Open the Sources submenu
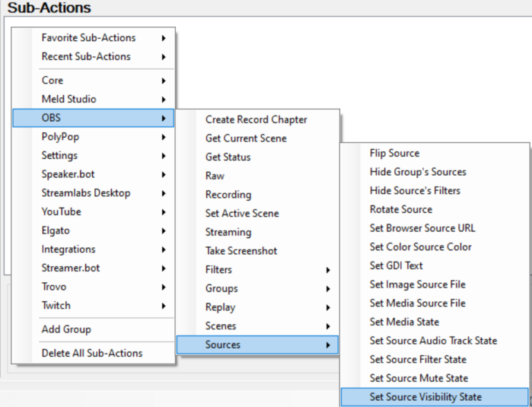 tap(223, 345)
